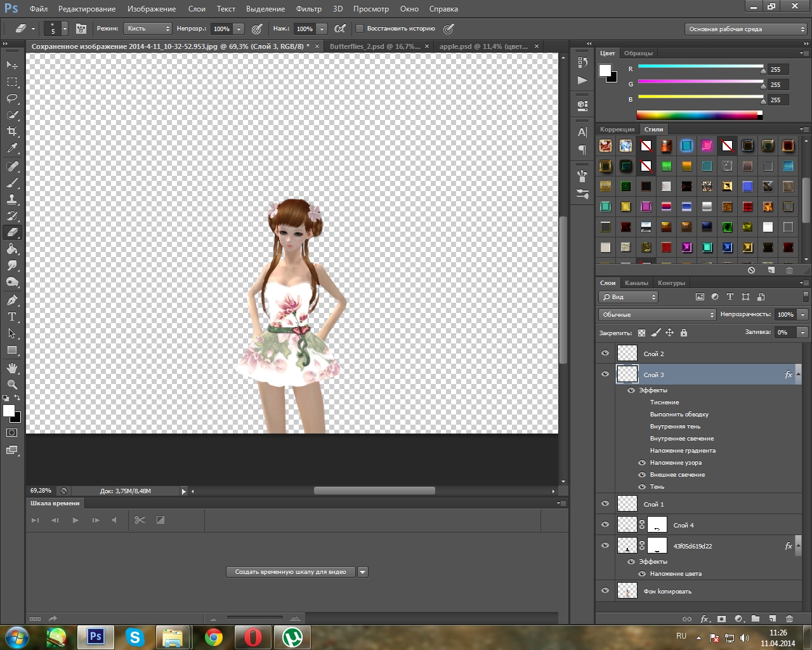Click the color spectrum ramp bar

(697, 116)
